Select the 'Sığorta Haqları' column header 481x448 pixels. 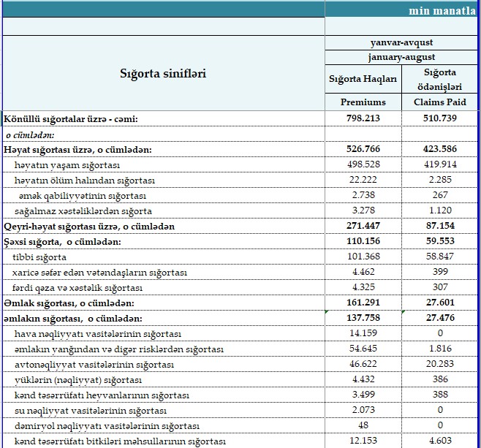[363, 79]
